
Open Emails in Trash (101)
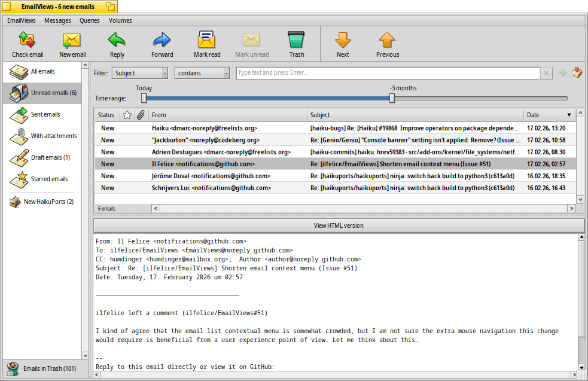click(45, 368)
